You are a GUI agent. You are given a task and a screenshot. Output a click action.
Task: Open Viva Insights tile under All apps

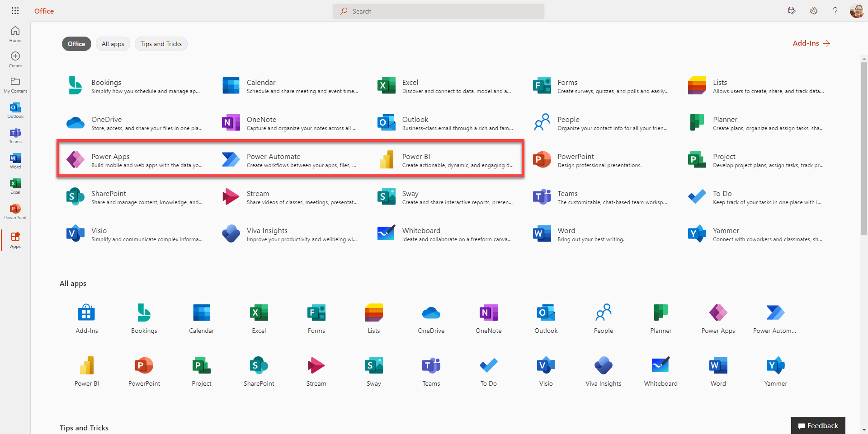[x=604, y=371]
